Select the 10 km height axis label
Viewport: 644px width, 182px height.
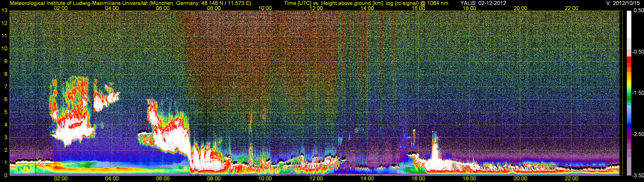[5, 49]
